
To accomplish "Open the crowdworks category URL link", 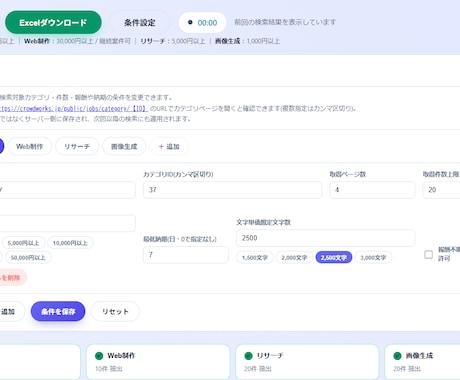I will [x=73, y=109].
